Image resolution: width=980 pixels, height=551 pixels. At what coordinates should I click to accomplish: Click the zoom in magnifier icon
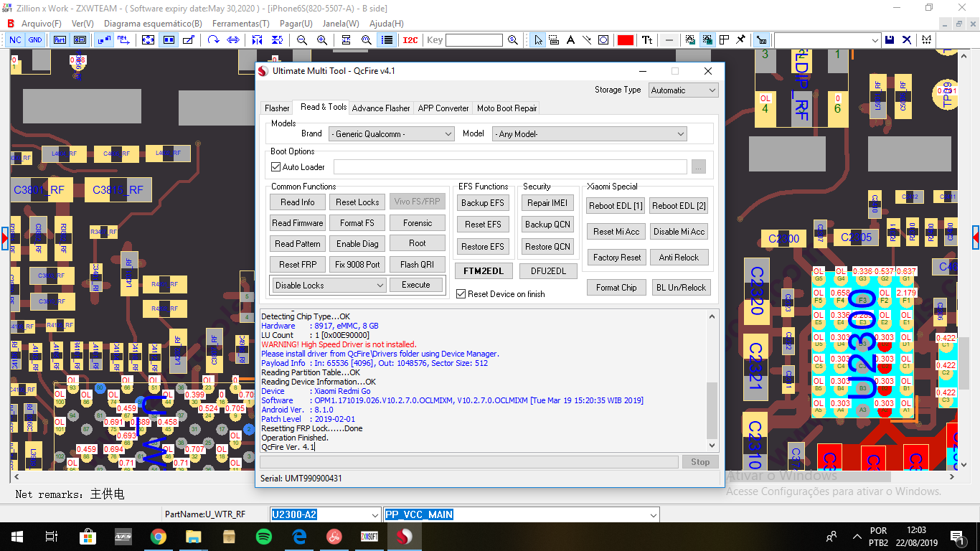pyautogui.click(x=323, y=40)
